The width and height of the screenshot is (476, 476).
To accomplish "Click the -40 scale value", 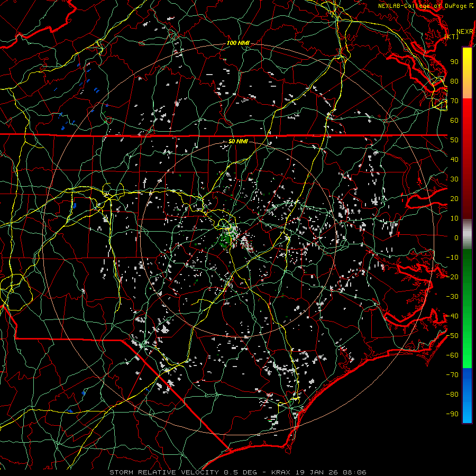I will [x=452, y=316].
